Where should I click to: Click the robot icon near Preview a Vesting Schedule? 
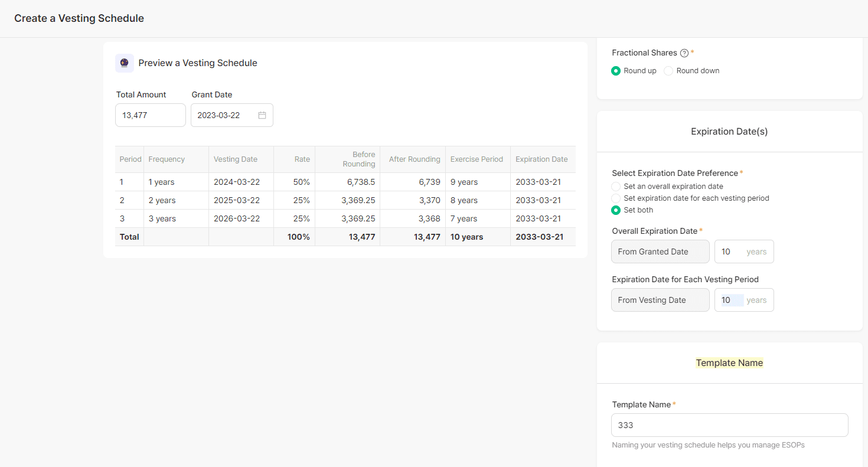tap(125, 63)
